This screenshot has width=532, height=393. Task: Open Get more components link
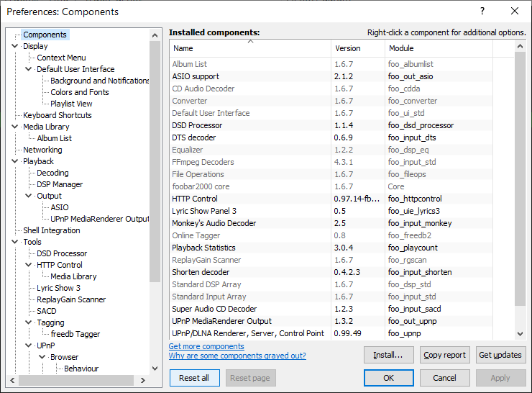click(x=206, y=346)
